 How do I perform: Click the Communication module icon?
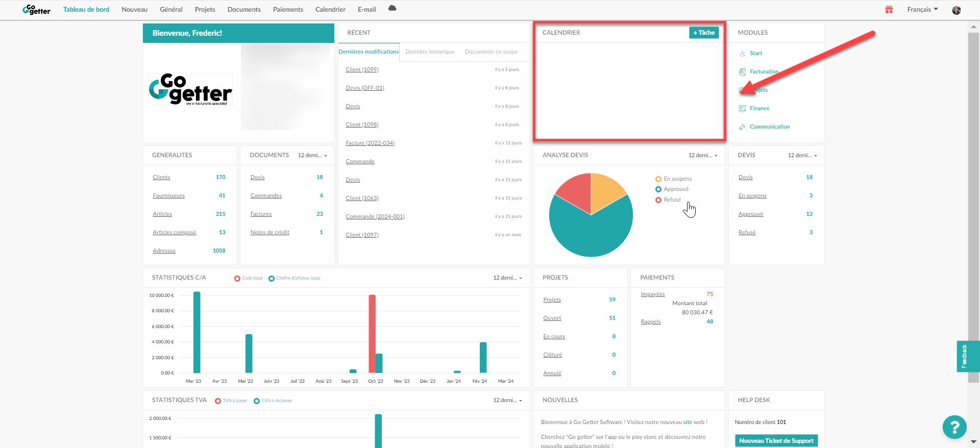[x=742, y=127]
